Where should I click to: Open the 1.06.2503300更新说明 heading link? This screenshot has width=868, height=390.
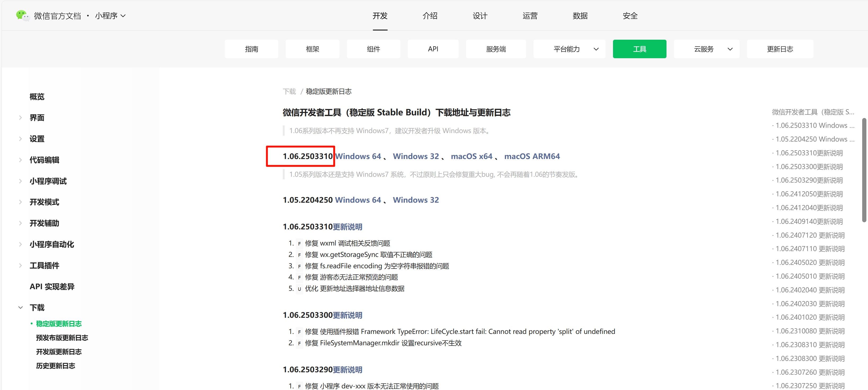pos(347,315)
